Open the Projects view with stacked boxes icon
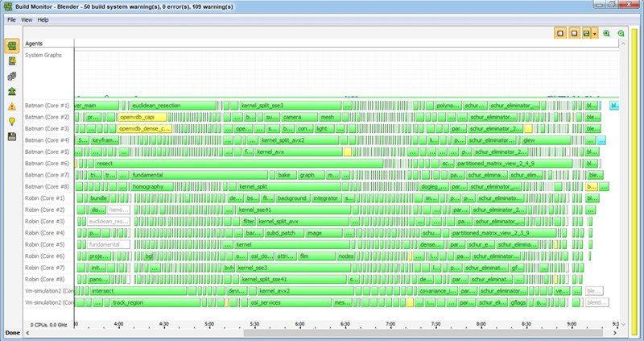The width and height of the screenshot is (644, 341). point(11,76)
